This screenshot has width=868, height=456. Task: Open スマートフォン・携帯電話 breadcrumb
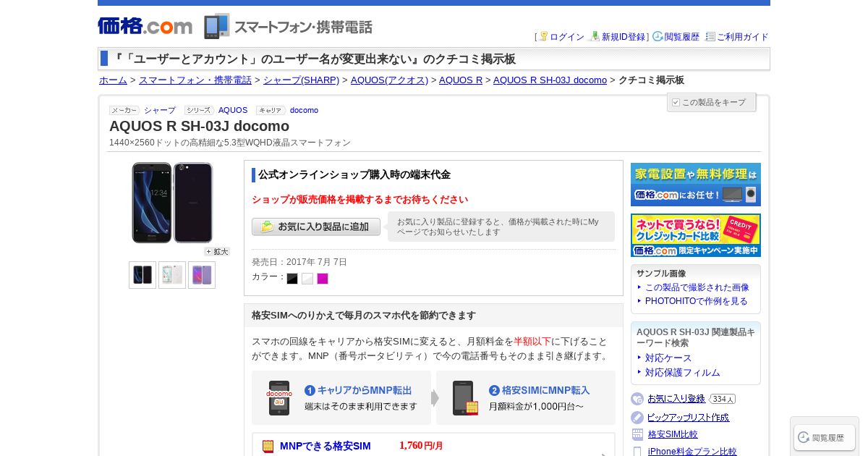[x=195, y=80]
